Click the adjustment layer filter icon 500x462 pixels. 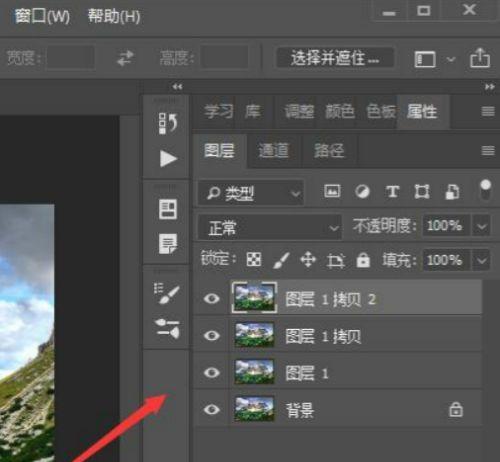(362, 192)
